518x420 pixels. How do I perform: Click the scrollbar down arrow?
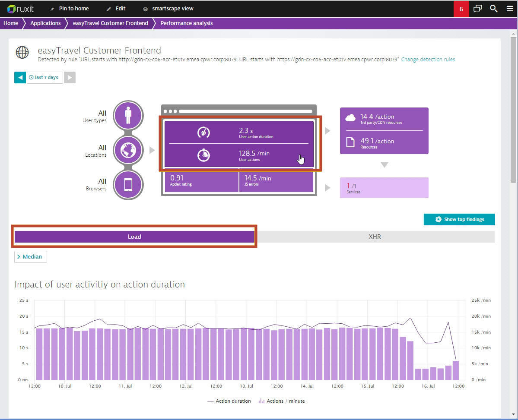(x=513, y=414)
